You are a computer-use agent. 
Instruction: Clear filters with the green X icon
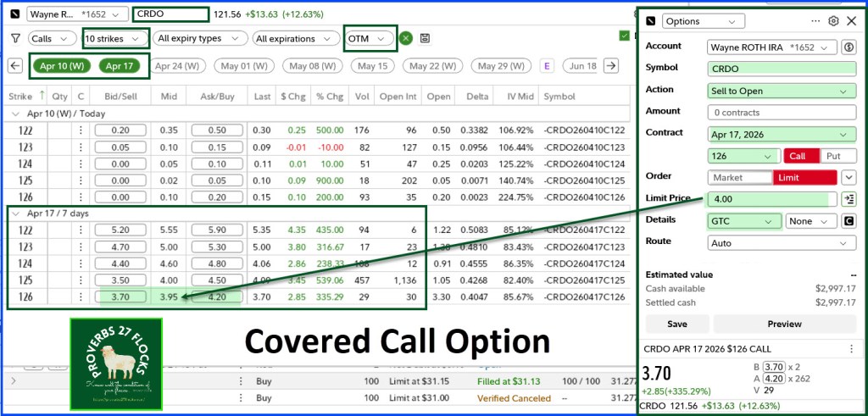tap(406, 38)
